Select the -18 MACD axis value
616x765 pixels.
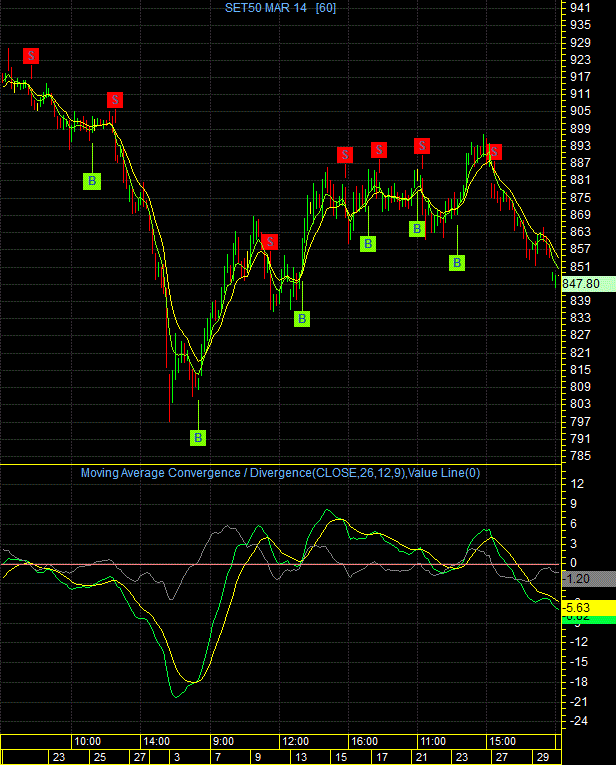578,682
